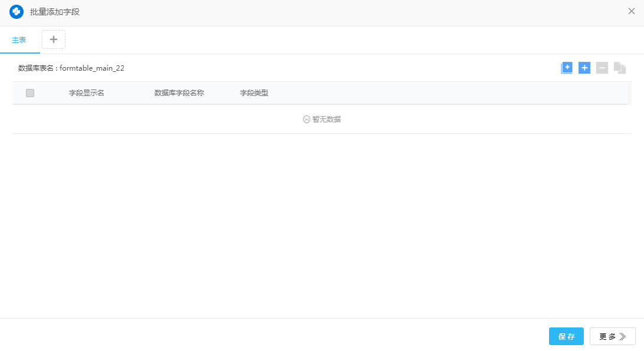Toggle the select-all checkbox in table header

coord(30,93)
